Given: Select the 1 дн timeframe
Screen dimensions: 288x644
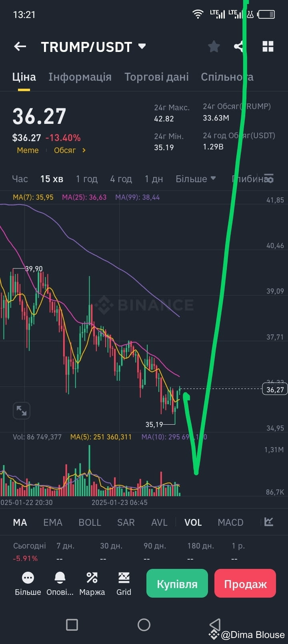Looking at the screenshot, I should click(154, 179).
